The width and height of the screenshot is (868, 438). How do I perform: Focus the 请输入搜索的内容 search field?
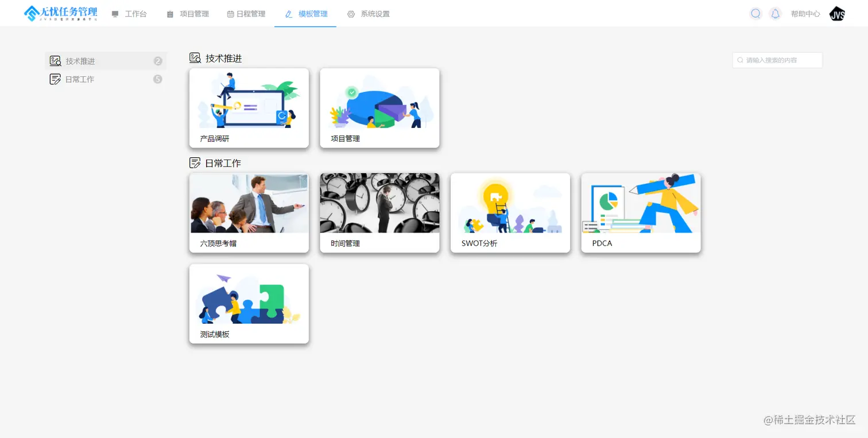777,60
